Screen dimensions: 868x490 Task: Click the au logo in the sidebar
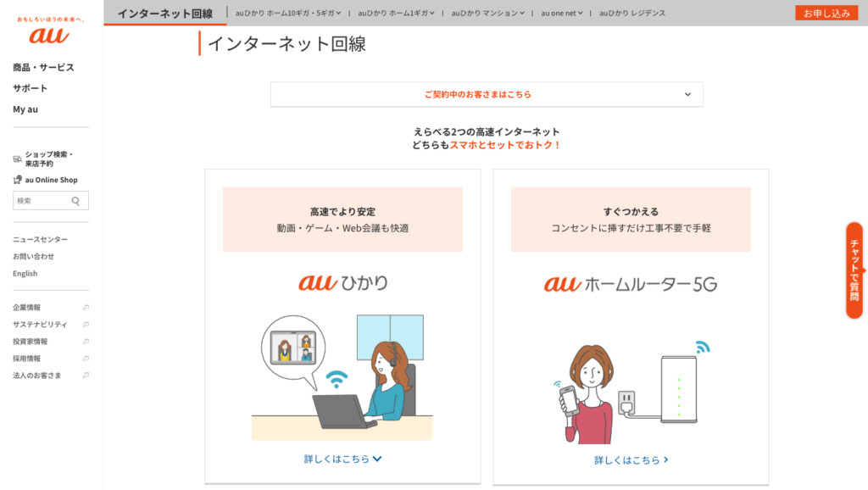(x=49, y=36)
